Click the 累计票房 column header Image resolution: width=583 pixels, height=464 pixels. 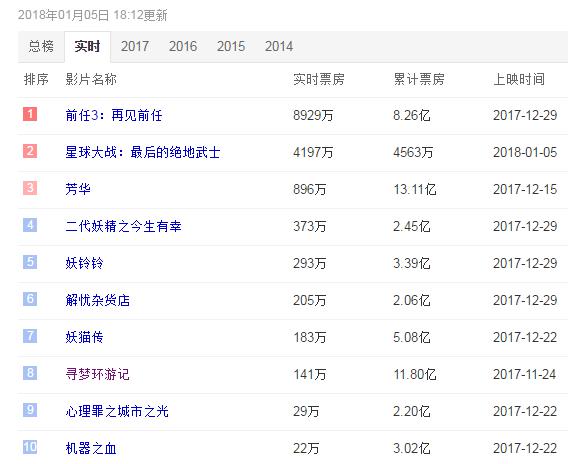419,79
